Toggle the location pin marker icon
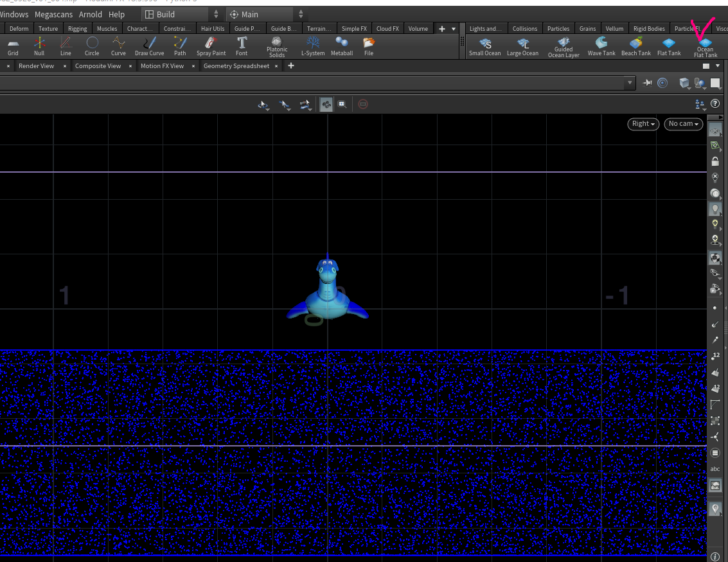This screenshot has width=728, height=562. tap(715, 509)
